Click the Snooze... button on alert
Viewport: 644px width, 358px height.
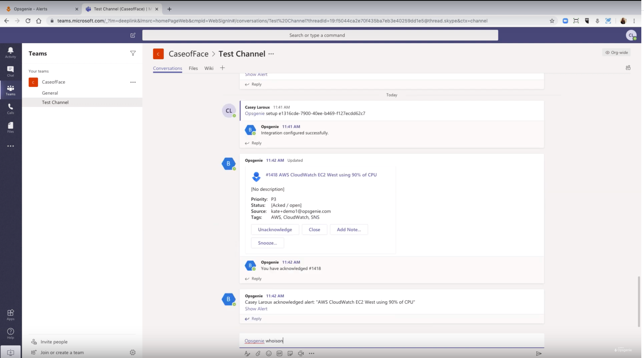tap(267, 243)
